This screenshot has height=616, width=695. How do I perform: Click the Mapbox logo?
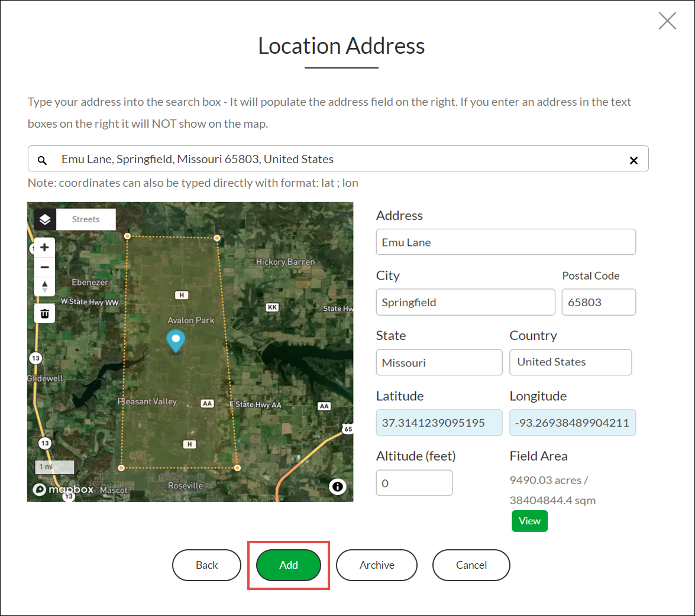click(x=63, y=489)
